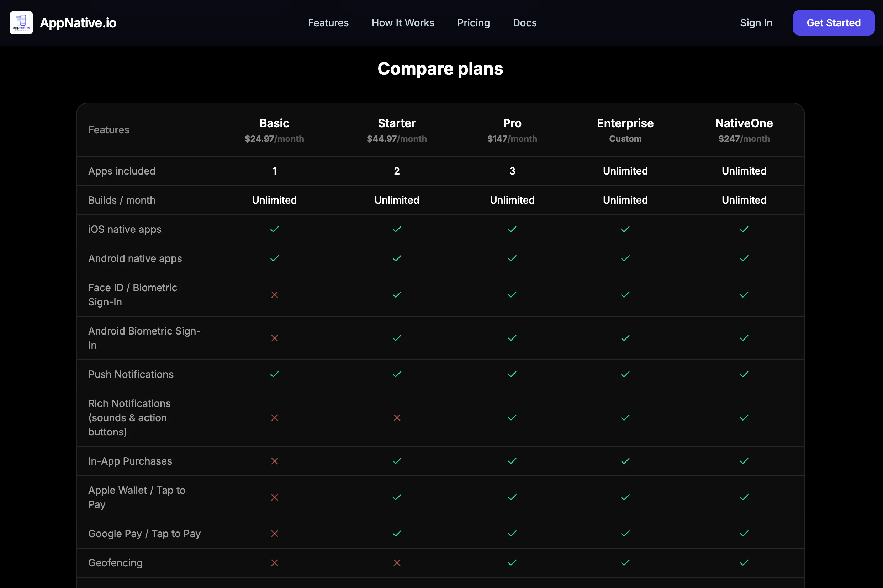Viewport: 883px width, 588px height.
Task: Select the NativeOne plan column header
Action: 744,123
